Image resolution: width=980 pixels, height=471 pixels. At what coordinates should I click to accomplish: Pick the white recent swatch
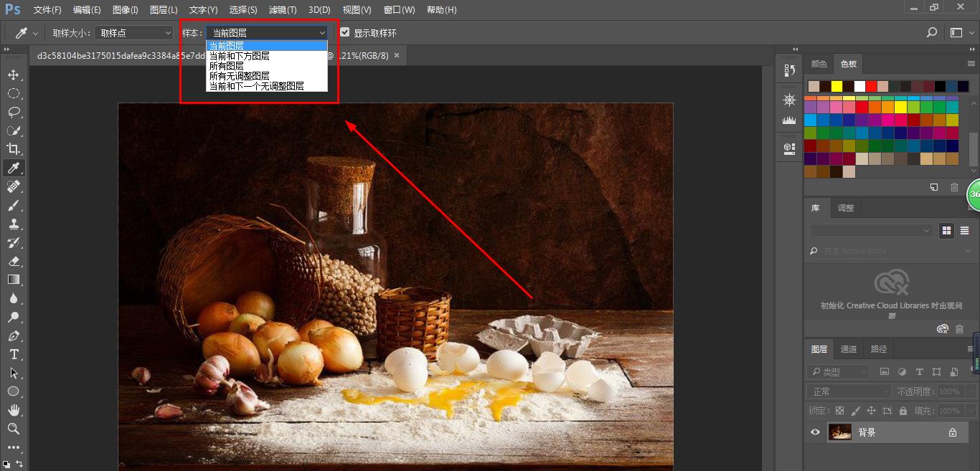[x=859, y=86]
